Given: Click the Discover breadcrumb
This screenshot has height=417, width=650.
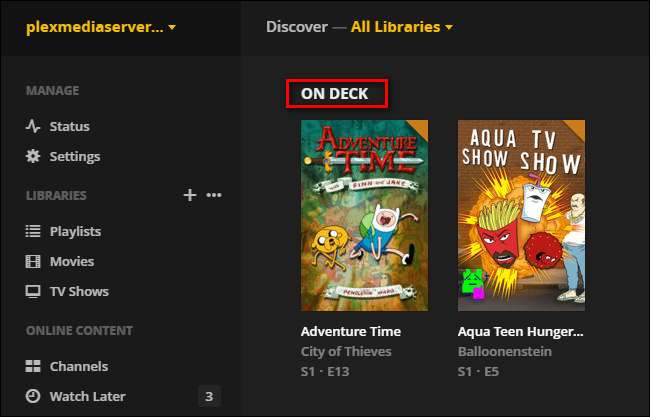Looking at the screenshot, I should 297,27.
